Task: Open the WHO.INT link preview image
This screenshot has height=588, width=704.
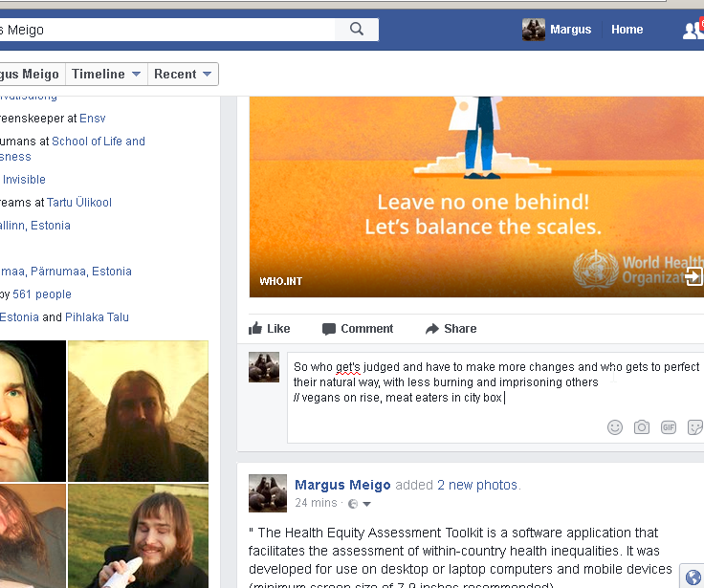Action: [476, 197]
